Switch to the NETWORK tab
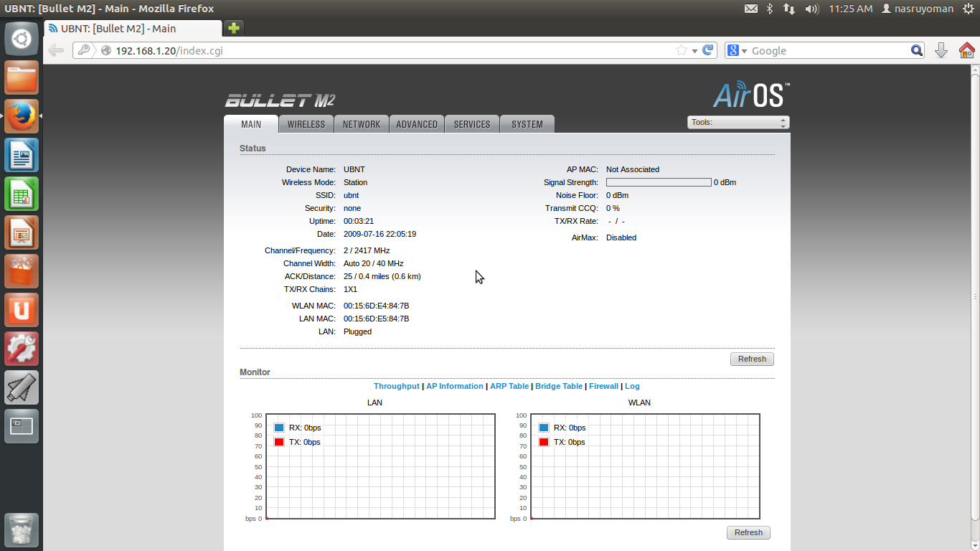This screenshot has height=551, width=980. [x=362, y=124]
